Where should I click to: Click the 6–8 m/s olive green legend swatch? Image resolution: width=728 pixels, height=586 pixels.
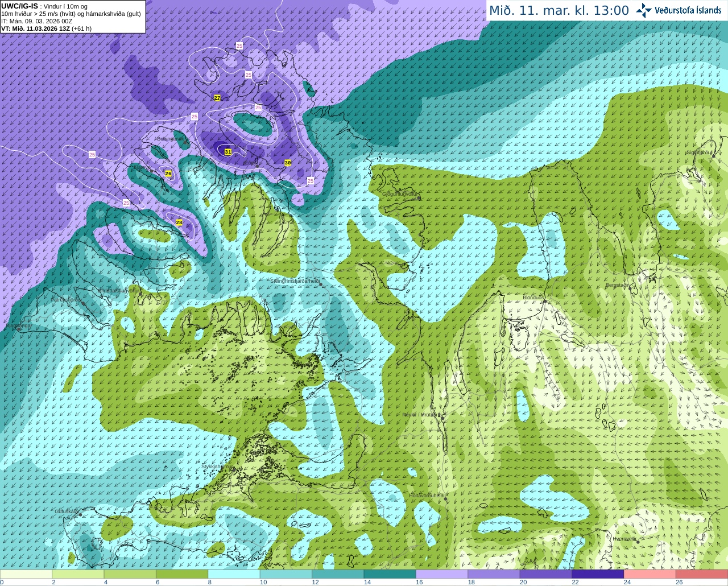182,574
